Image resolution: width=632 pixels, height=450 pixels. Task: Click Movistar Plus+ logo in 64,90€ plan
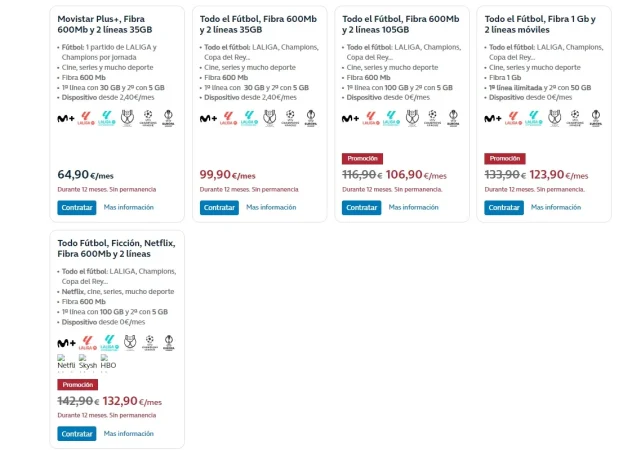pyautogui.click(x=65, y=118)
